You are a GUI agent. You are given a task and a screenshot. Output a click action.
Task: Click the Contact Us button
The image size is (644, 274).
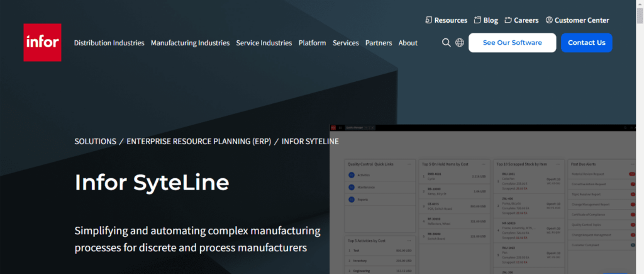[x=587, y=43]
